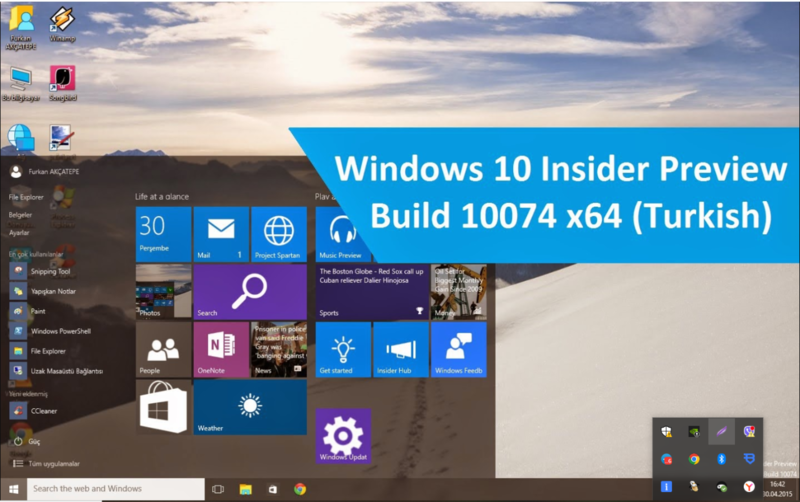Open Bu bilgisayar desktop icon
The image size is (800, 502).
[21, 84]
